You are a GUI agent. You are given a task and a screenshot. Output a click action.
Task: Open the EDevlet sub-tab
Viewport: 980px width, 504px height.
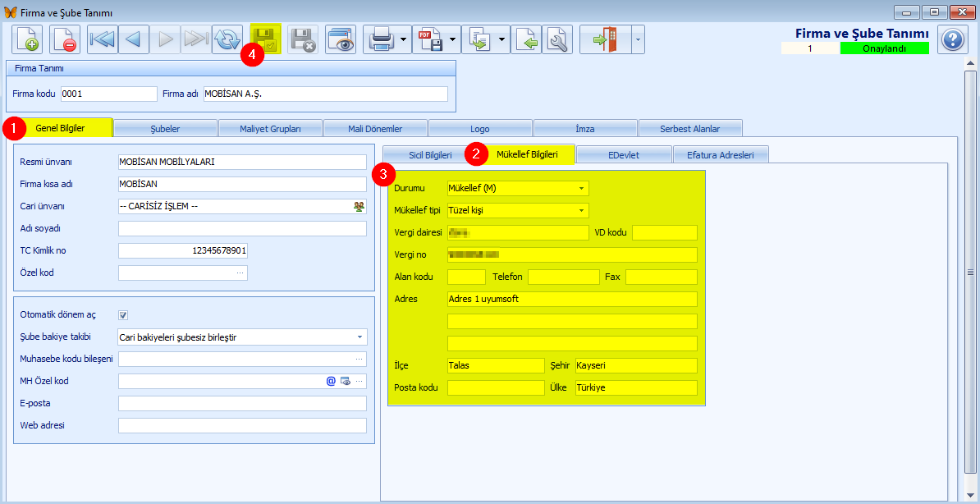coord(624,155)
